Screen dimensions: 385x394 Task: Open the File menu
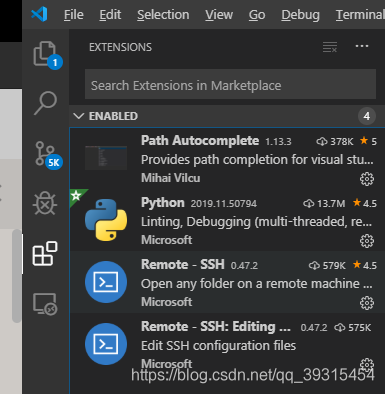click(74, 15)
